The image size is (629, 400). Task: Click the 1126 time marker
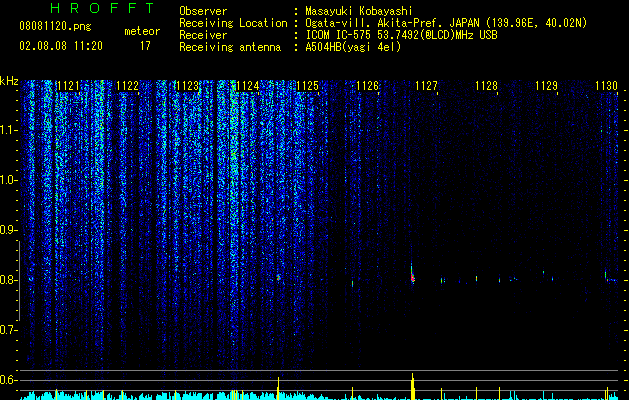point(367,86)
